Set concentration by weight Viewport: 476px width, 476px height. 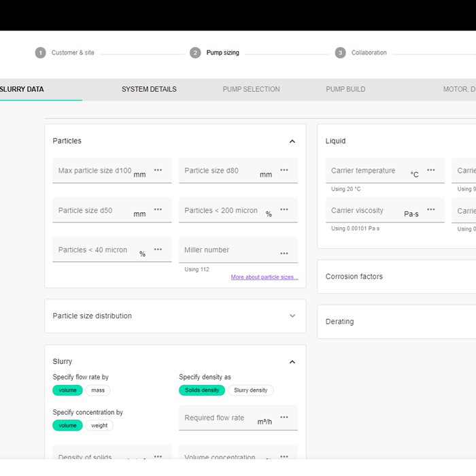coord(99,426)
